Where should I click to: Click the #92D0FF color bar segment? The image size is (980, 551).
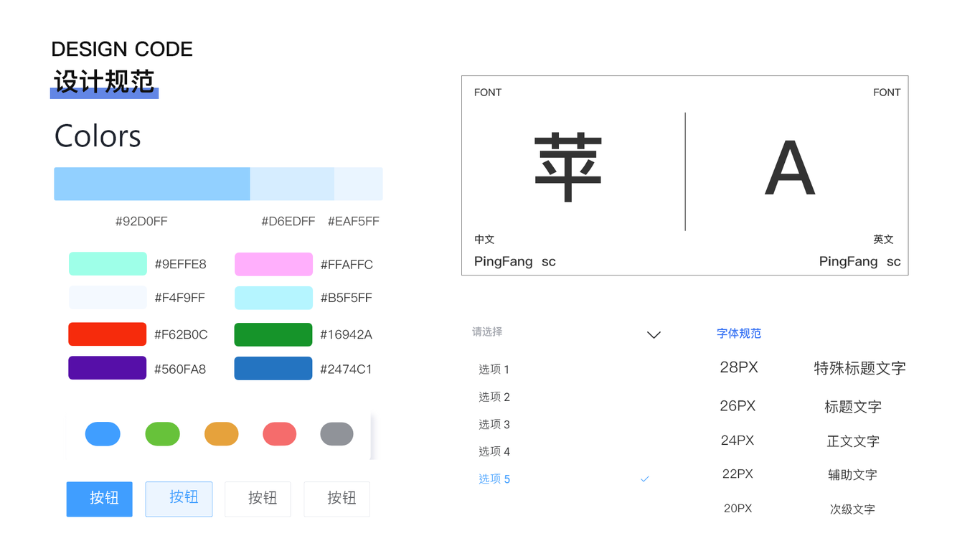click(152, 184)
